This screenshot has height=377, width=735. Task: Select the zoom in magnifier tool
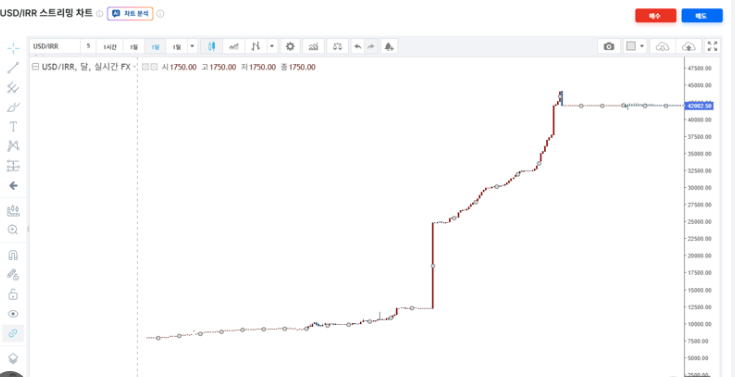click(13, 230)
